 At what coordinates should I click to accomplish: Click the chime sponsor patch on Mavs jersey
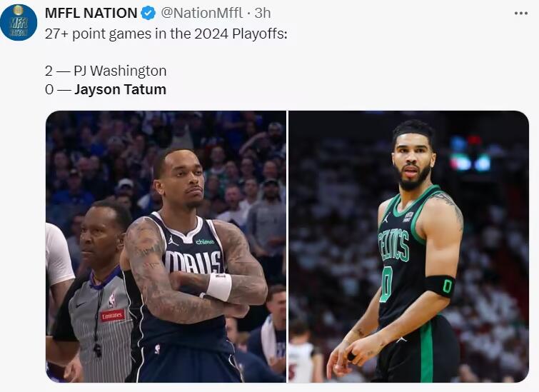point(205,242)
